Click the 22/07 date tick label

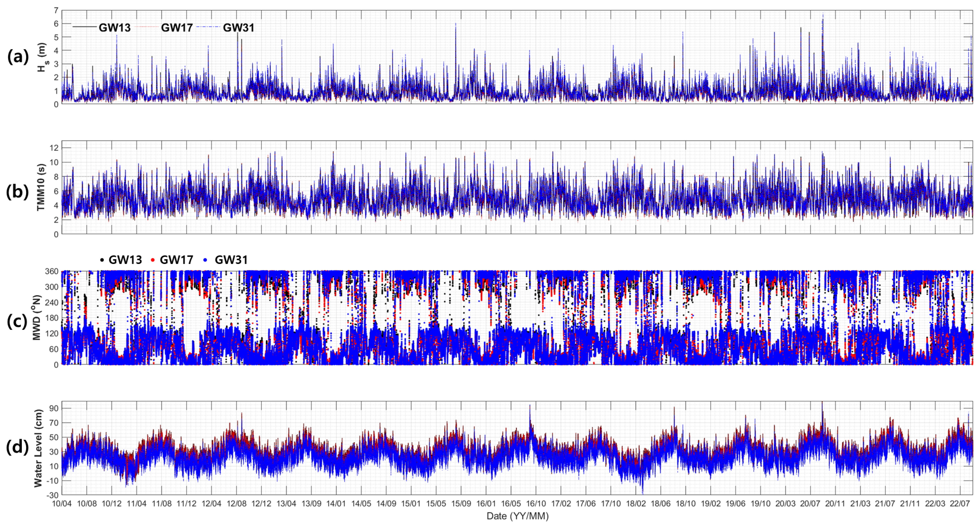[960, 503]
